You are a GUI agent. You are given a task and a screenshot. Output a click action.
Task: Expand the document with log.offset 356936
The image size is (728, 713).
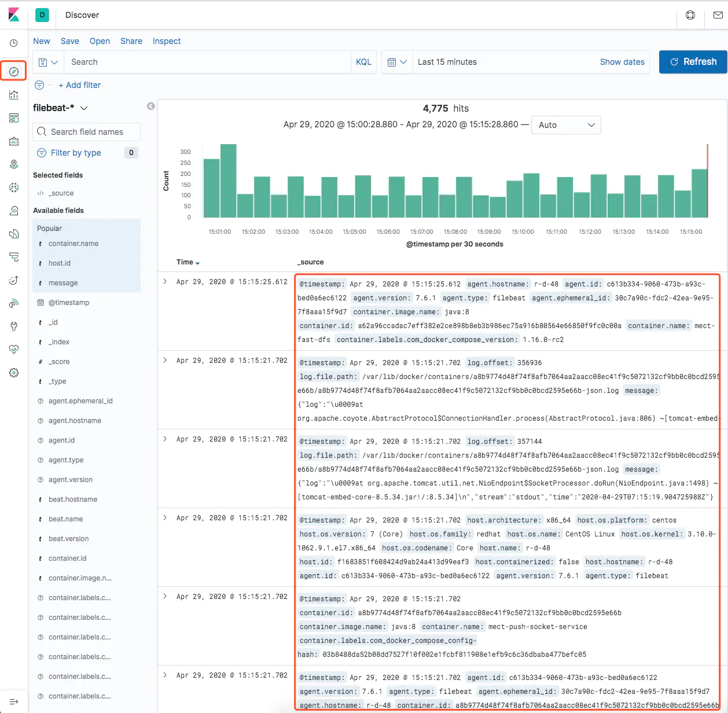click(x=165, y=360)
